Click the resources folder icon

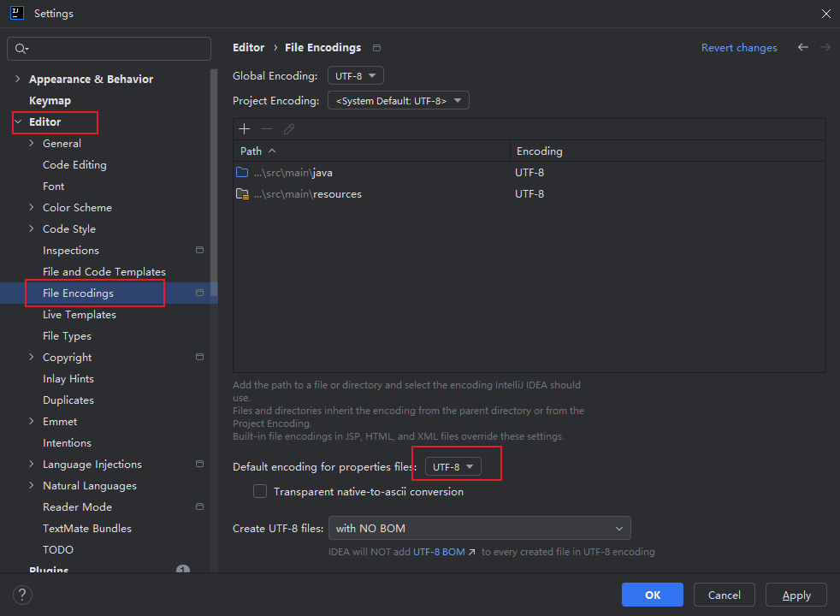243,194
